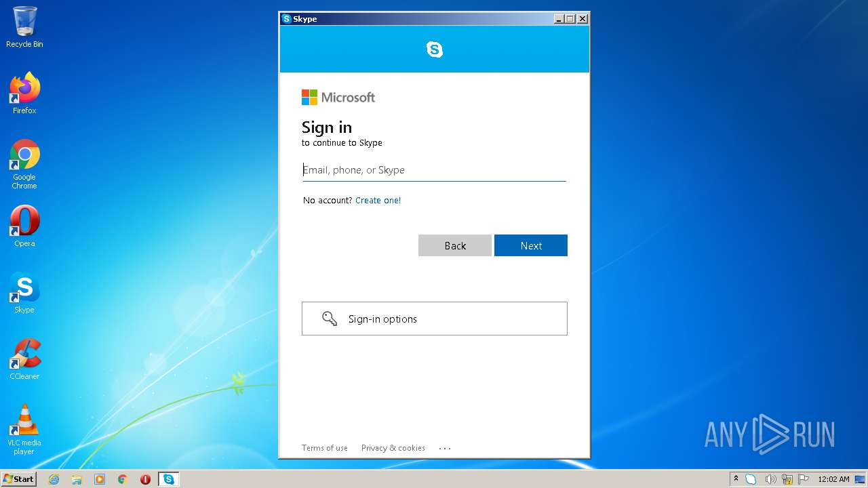
Task: Select the Skype desktop shortcut
Action: pyautogui.click(x=24, y=293)
